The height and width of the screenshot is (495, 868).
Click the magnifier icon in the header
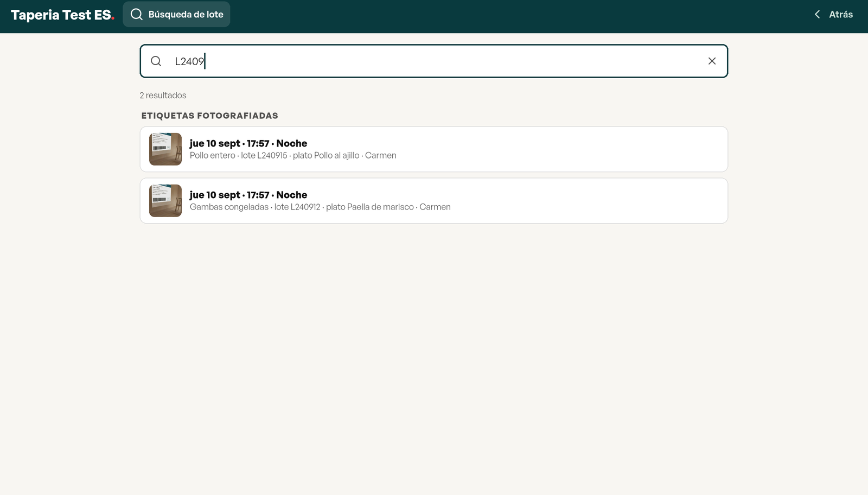click(x=137, y=14)
